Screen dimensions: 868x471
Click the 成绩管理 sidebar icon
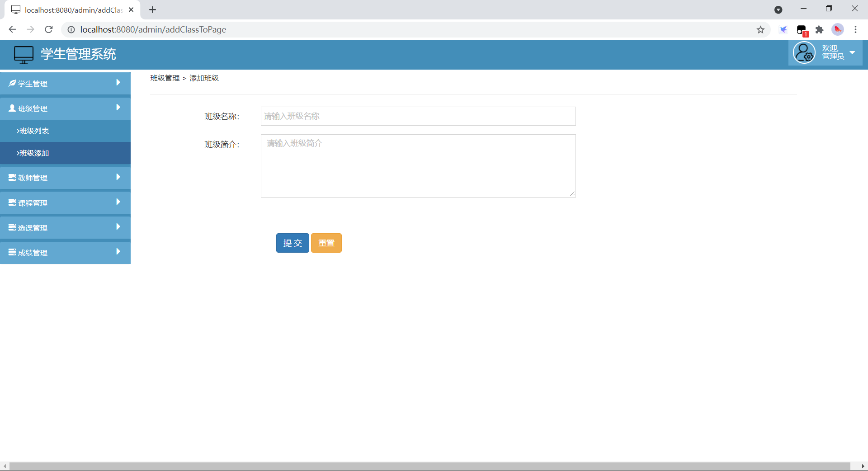point(11,252)
